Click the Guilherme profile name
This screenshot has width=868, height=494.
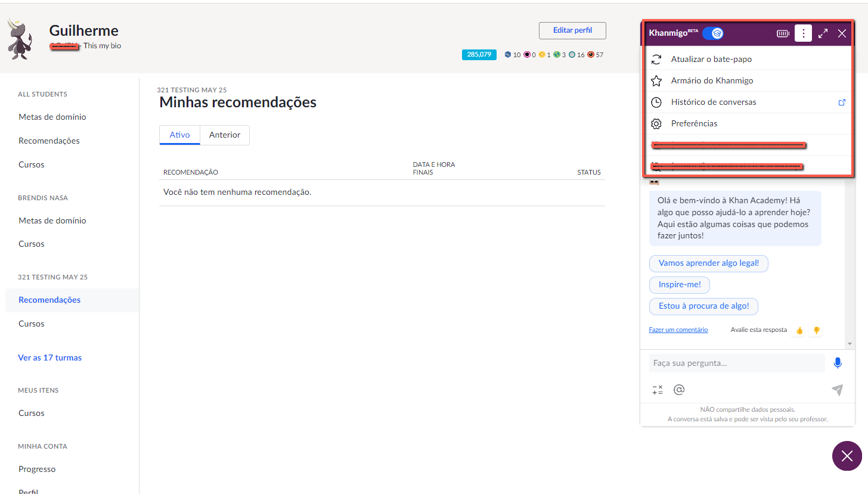[x=83, y=30]
